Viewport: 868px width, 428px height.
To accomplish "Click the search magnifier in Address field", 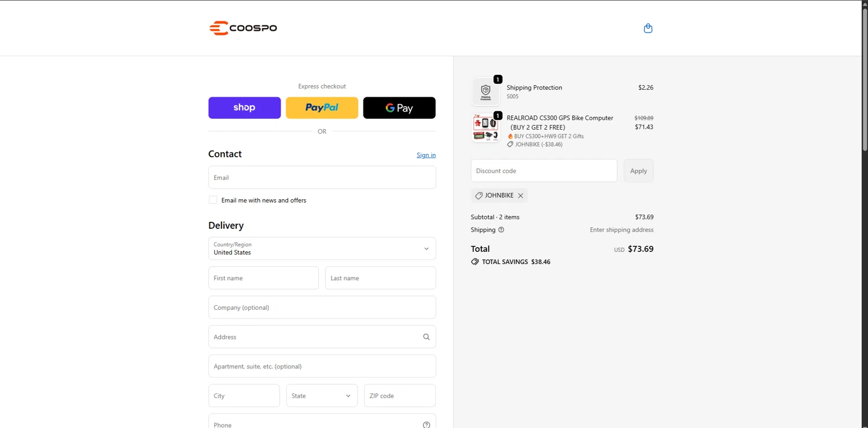I will click(426, 337).
